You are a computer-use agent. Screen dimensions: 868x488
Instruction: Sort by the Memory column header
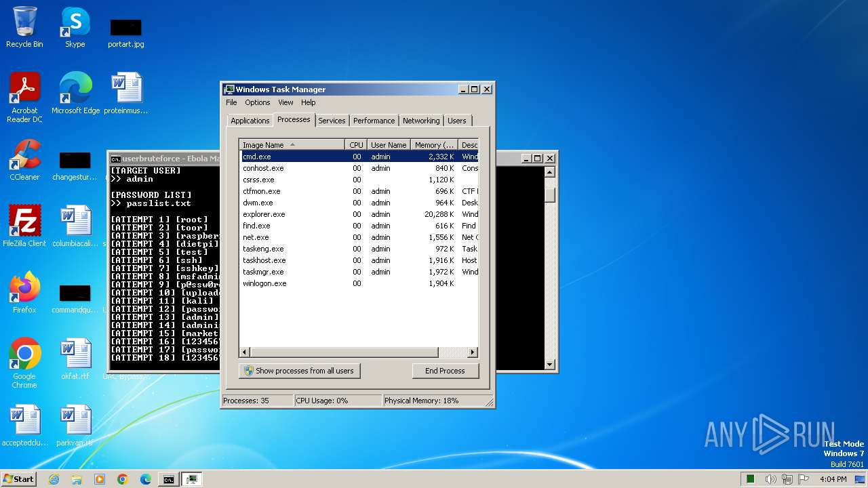434,144
